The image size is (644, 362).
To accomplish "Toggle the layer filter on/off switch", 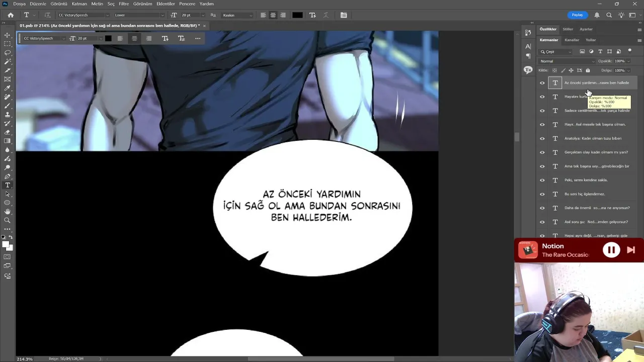I will click(x=629, y=51).
